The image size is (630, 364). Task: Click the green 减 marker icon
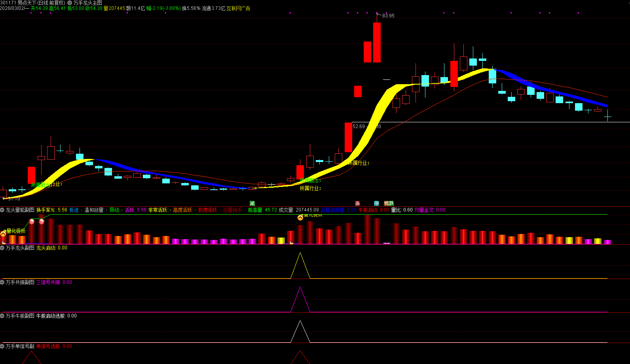pyautogui.click(x=252, y=204)
